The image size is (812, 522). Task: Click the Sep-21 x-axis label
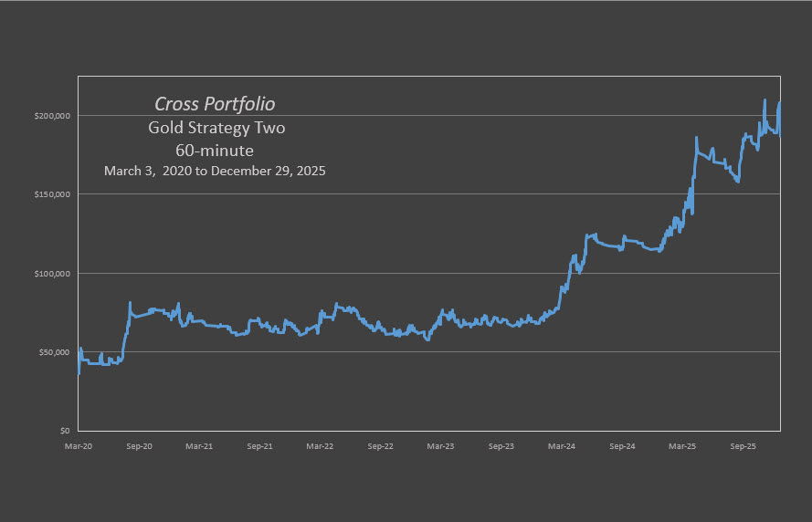pos(260,447)
